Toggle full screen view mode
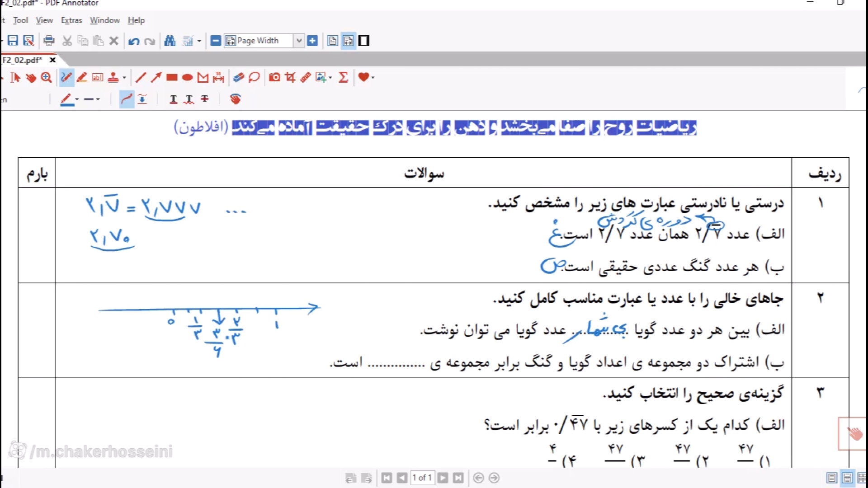This screenshot has width=868, height=488. [x=364, y=41]
